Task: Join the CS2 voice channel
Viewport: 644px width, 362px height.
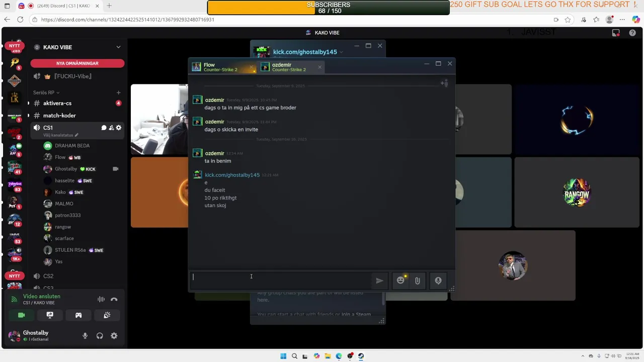Action: (x=77, y=276)
